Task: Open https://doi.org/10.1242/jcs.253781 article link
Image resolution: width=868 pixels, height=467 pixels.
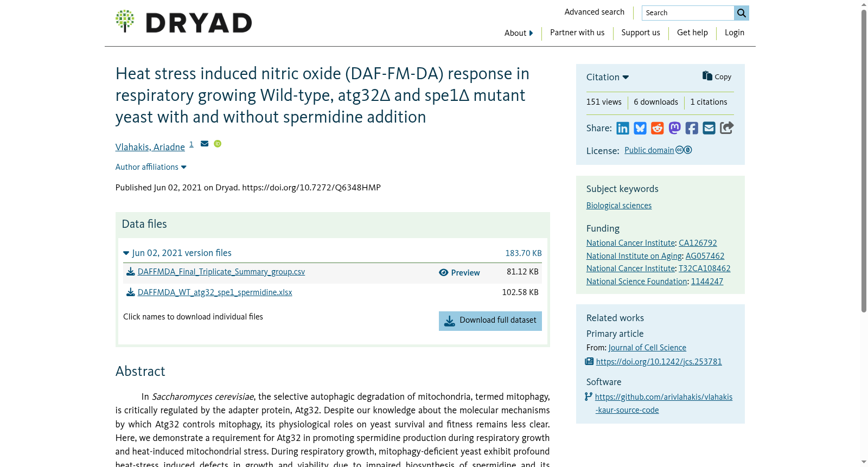Action: (659, 362)
